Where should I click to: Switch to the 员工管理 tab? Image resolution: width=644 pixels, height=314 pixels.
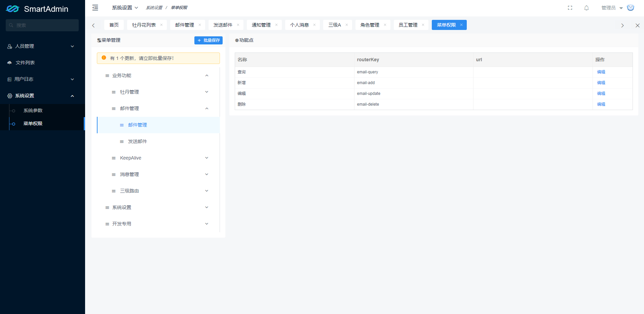(x=408, y=25)
